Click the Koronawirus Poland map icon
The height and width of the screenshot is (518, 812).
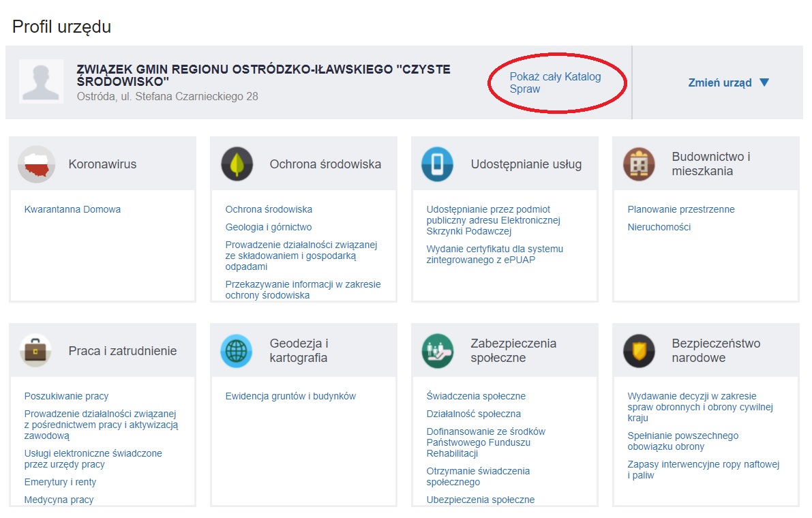coord(36,164)
